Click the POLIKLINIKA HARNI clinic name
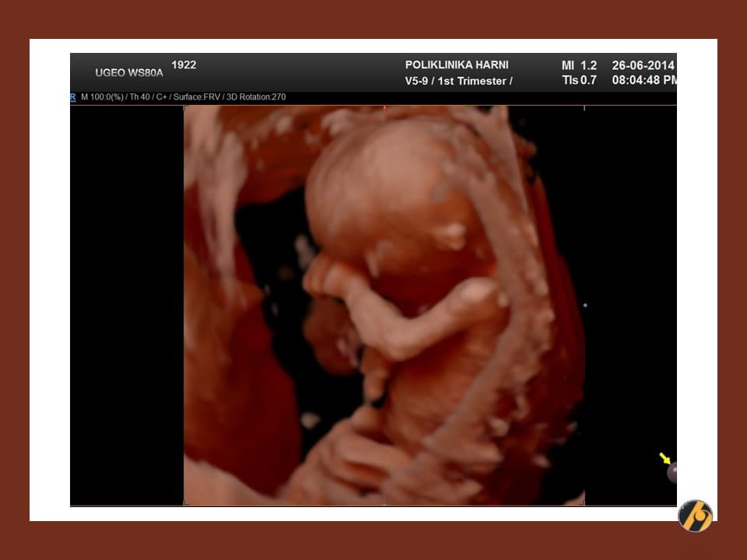This screenshot has width=747, height=560. [x=457, y=65]
